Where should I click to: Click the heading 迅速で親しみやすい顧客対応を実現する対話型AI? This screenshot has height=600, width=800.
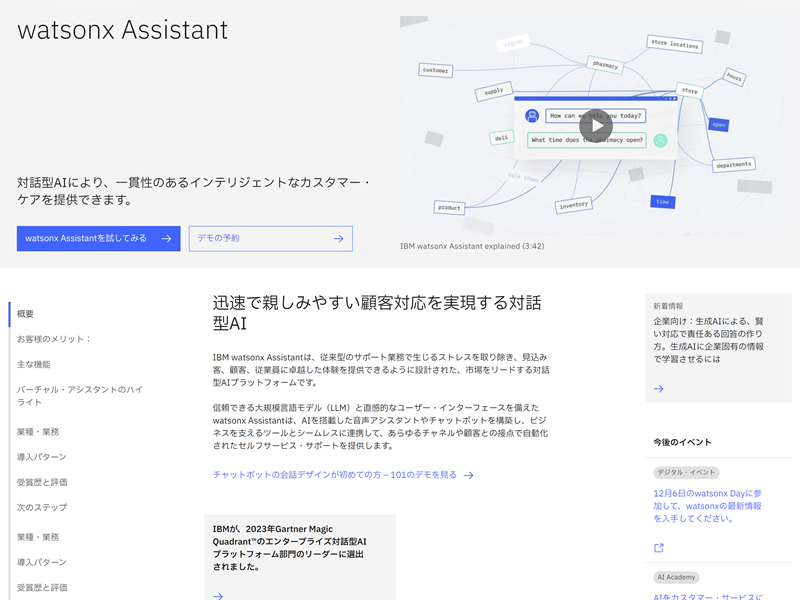click(x=377, y=313)
